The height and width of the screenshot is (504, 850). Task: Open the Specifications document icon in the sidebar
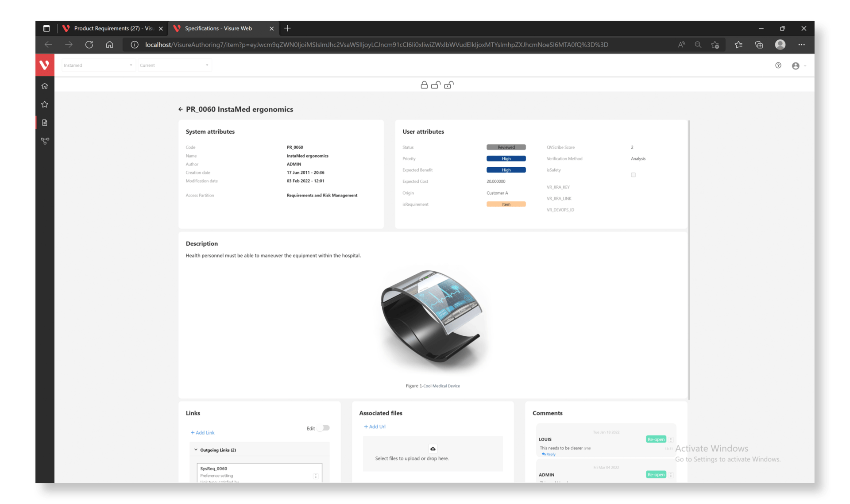pos(45,123)
